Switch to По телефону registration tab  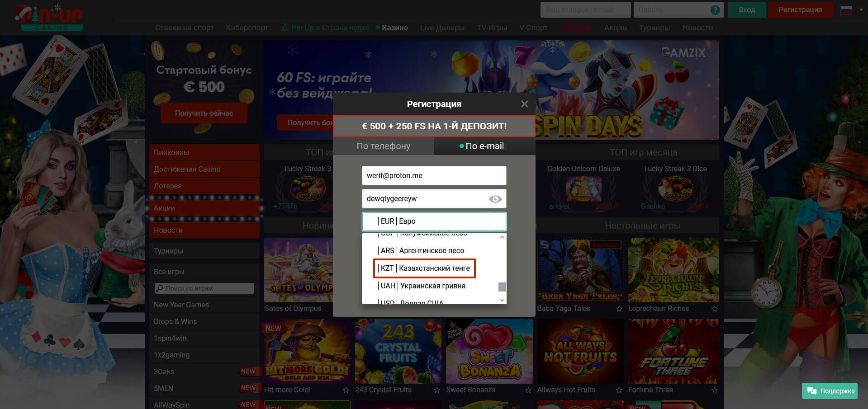pyautogui.click(x=384, y=146)
